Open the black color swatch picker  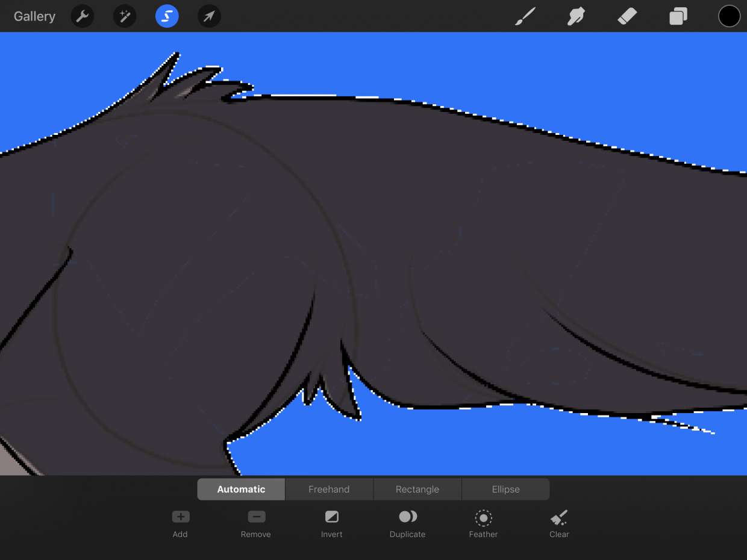point(729,16)
